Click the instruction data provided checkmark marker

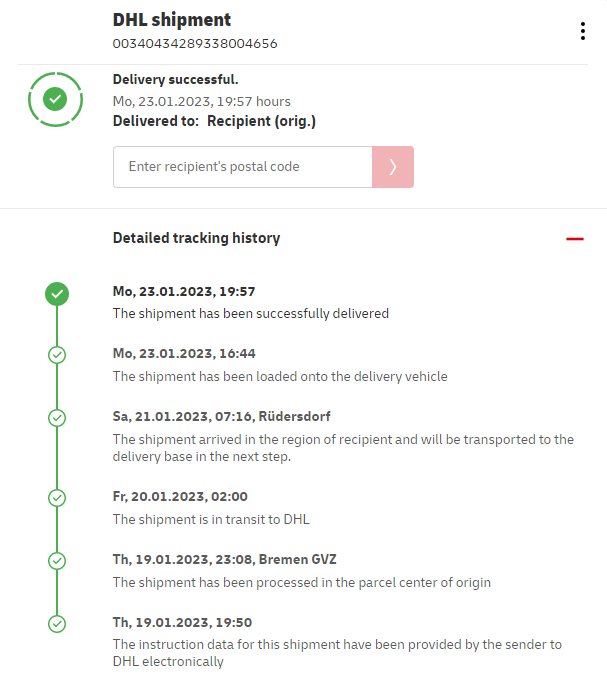(x=57, y=623)
